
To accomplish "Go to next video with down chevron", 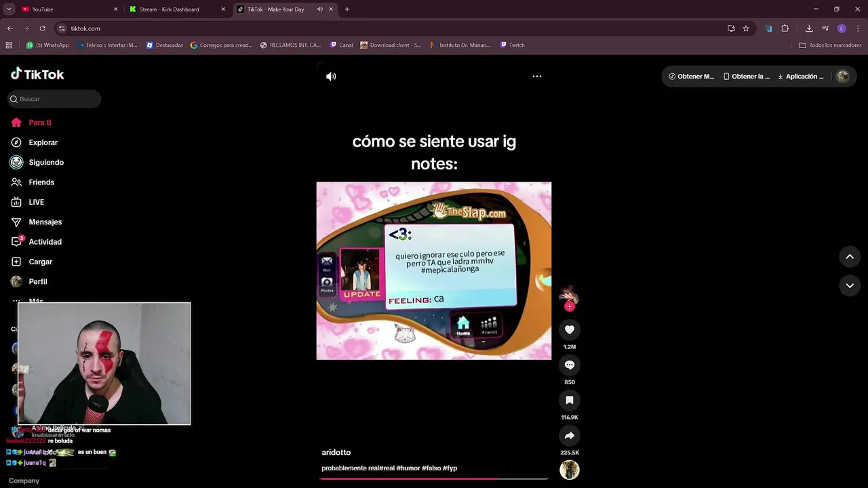I will pyautogui.click(x=850, y=285).
